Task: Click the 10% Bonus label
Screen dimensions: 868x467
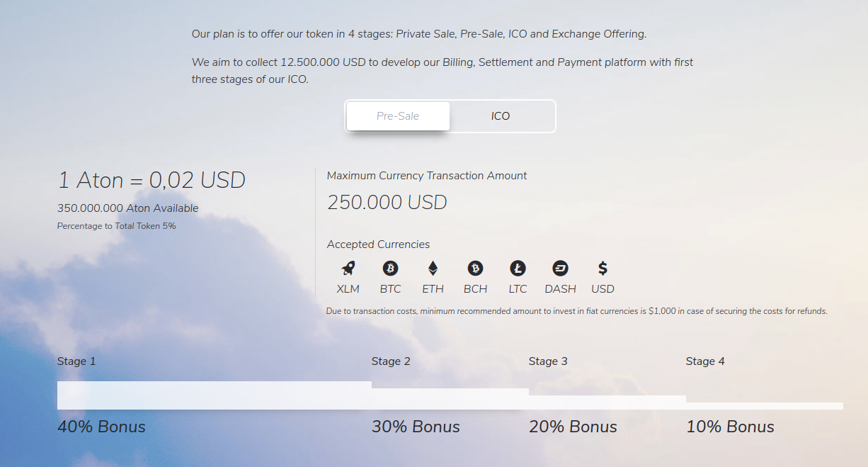Action: 730,427
